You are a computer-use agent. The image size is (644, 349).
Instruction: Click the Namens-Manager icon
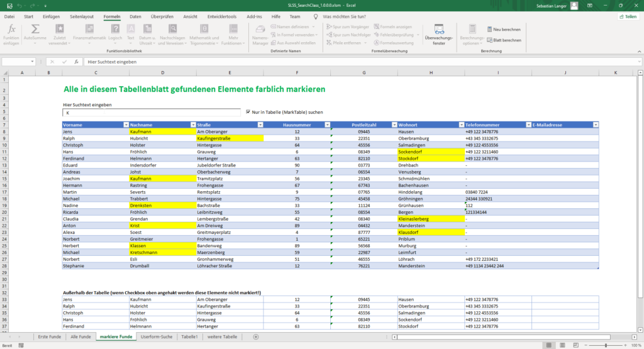[x=260, y=30]
